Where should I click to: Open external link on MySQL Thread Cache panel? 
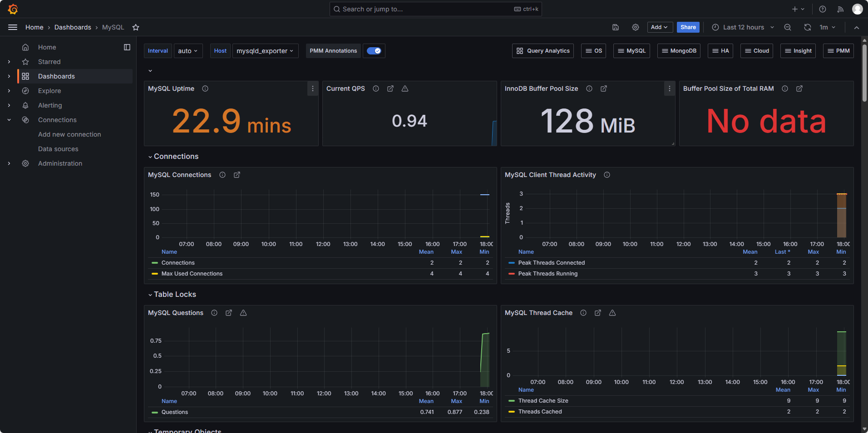coord(598,313)
